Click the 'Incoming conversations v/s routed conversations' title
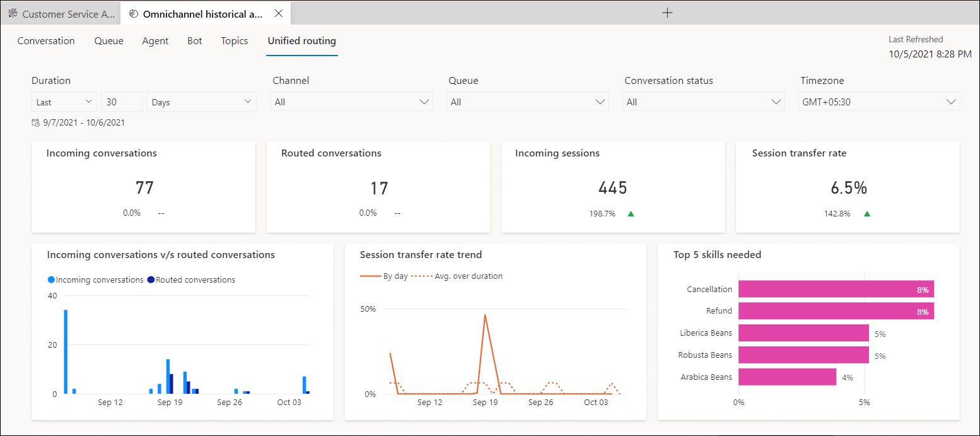 coord(161,255)
